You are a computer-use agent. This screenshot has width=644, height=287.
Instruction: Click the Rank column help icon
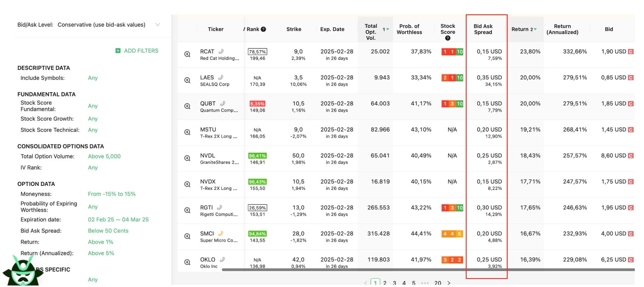pyautogui.click(x=263, y=29)
